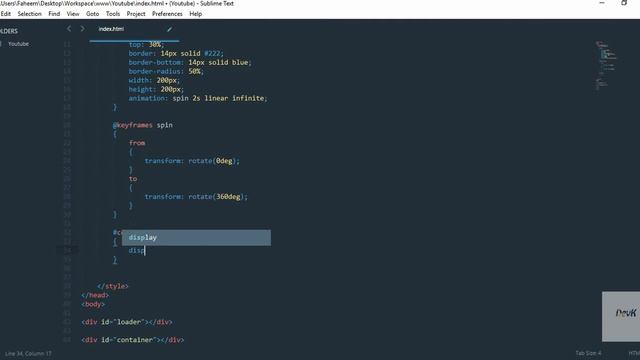
Task: Open the Edit menu
Action: click(6, 14)
